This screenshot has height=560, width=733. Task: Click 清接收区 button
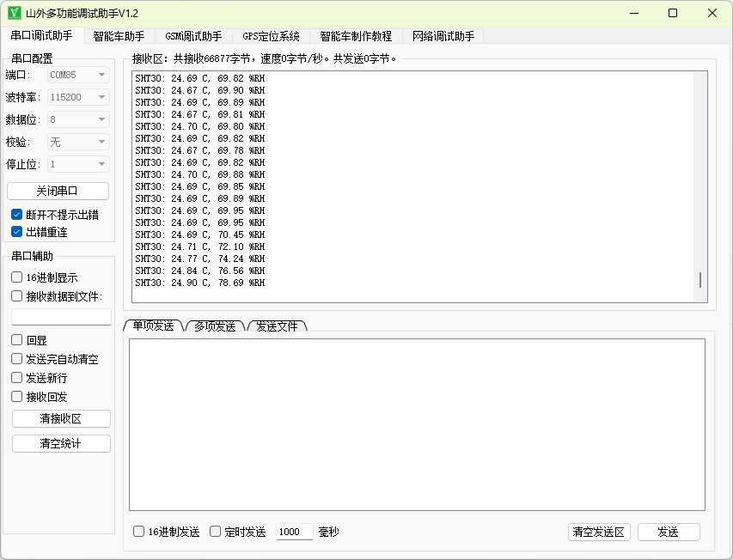[x=61, y=418]
